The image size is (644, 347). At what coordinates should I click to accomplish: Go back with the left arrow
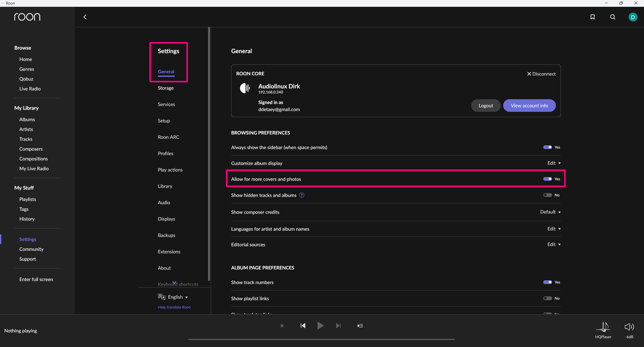pos(85,17)
